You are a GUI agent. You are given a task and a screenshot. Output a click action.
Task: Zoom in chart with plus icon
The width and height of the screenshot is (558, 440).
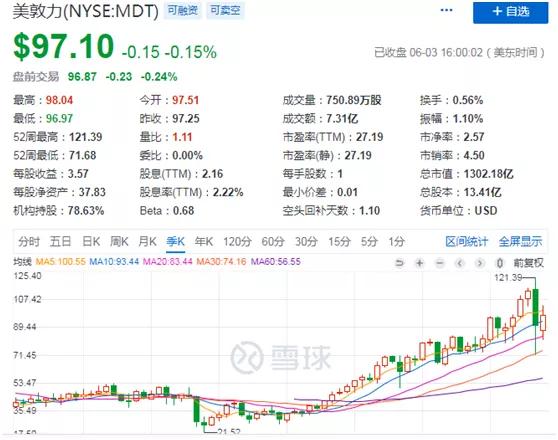420,263
